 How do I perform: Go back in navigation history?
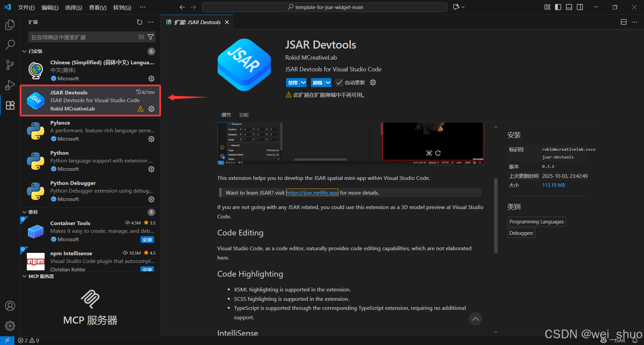tap(182, 7)
